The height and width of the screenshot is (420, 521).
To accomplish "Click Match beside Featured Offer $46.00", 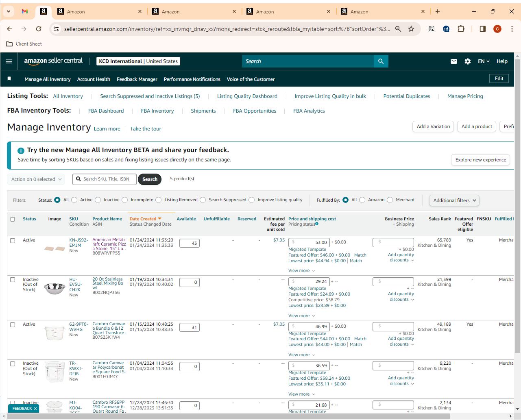I will click(x=360, y=255).
